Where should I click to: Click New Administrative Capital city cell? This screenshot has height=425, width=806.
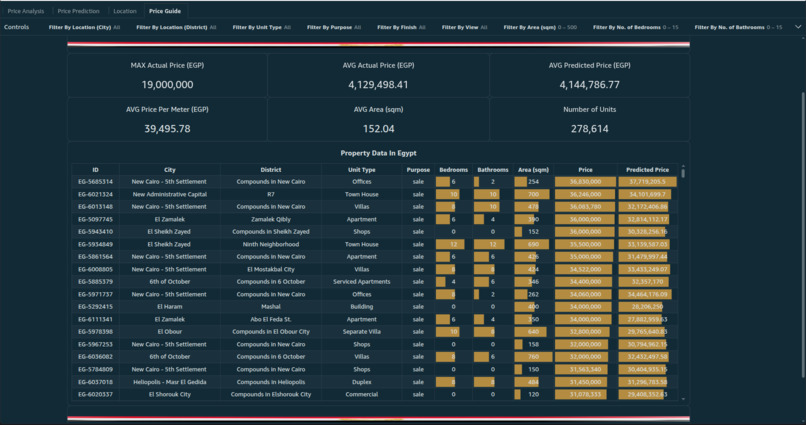(x=170, y=194)
